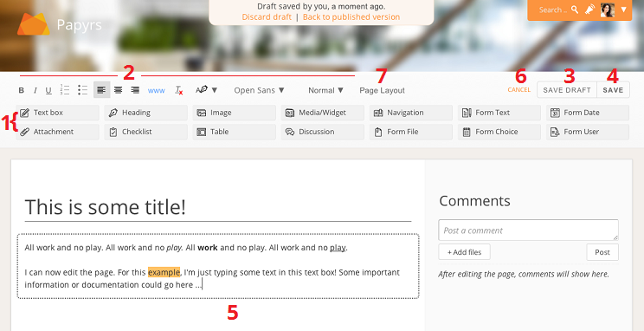Toggle italic text formatting
This screenshot has height=331, width=644.
tap(35, 90)
